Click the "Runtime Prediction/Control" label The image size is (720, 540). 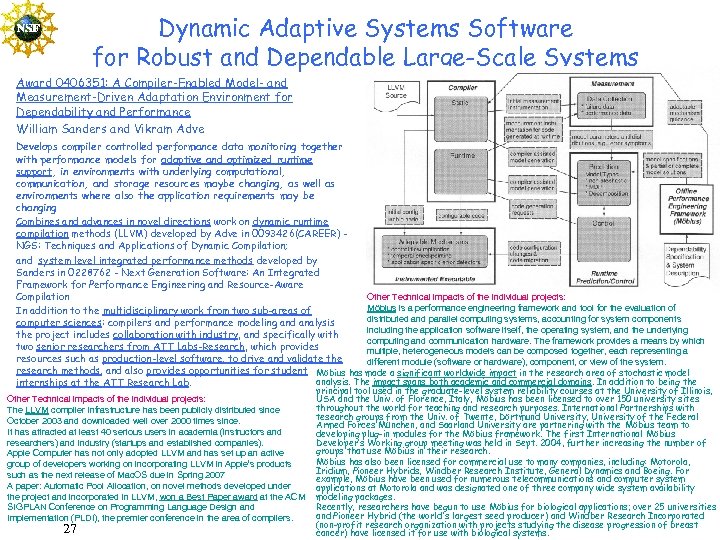coord(604,277)
